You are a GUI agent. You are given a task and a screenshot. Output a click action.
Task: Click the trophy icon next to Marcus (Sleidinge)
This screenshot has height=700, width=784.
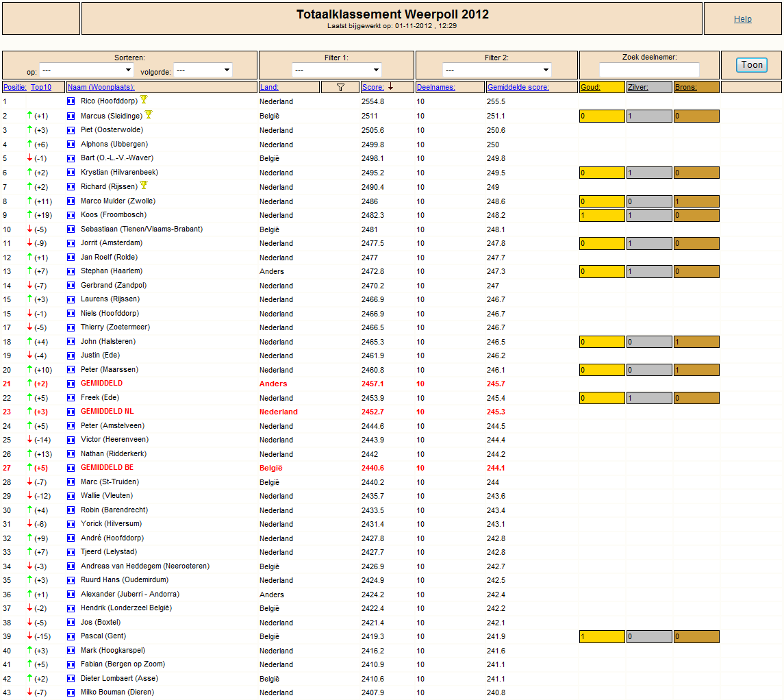(149, 114)
